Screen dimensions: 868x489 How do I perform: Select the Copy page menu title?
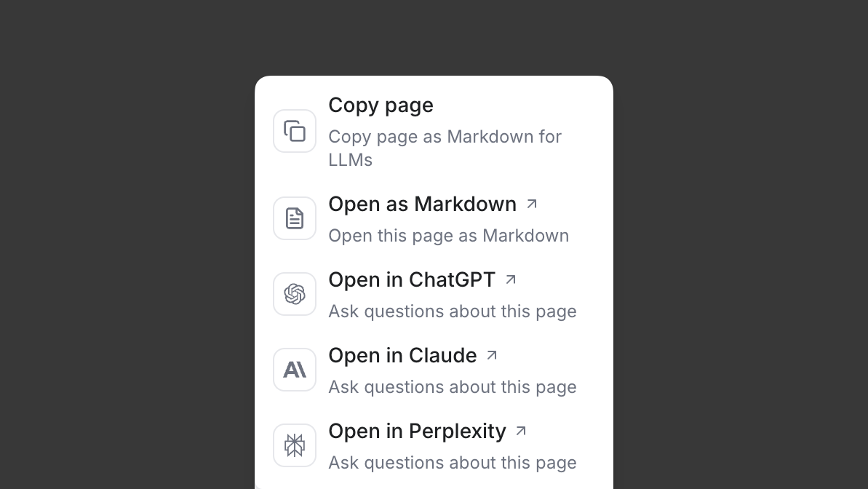[381, 106]
